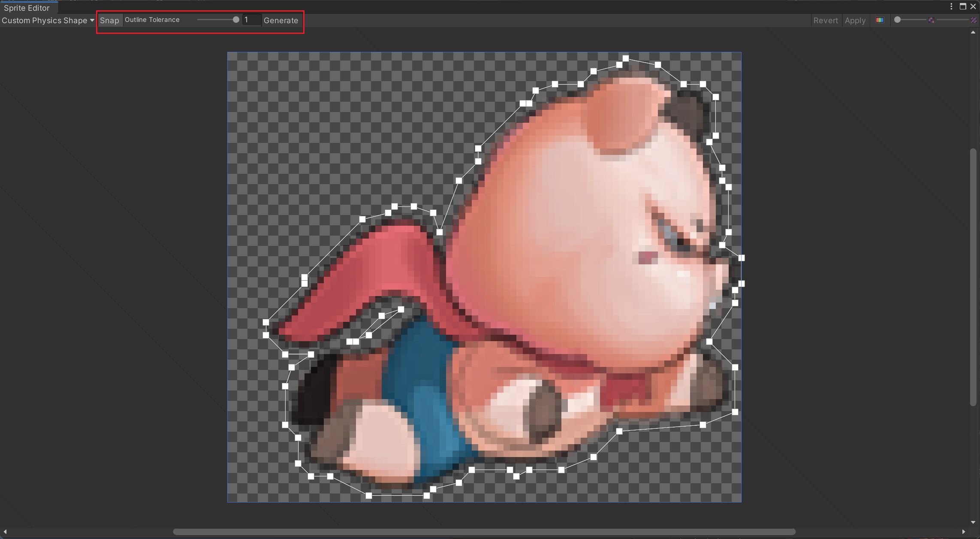This screenshot has width=980, height=539.
Task: Open the Custom Physics Shape mode dropdown
Action: pos(48,20)
